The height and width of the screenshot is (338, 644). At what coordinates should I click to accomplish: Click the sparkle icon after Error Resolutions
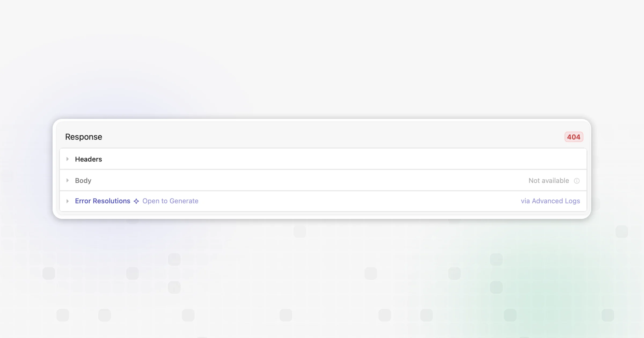(x=136, y=201)
